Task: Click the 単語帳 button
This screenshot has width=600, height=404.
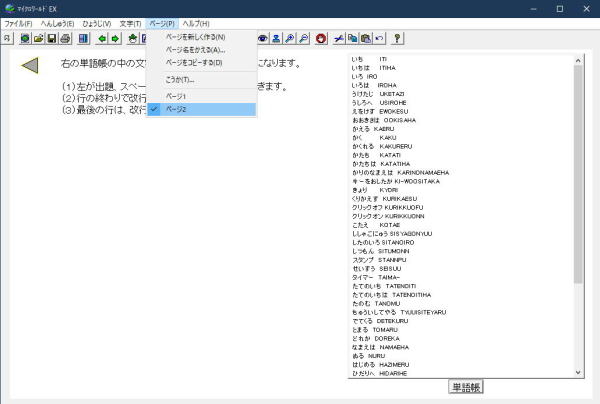Action: click(x=466, y=387)
